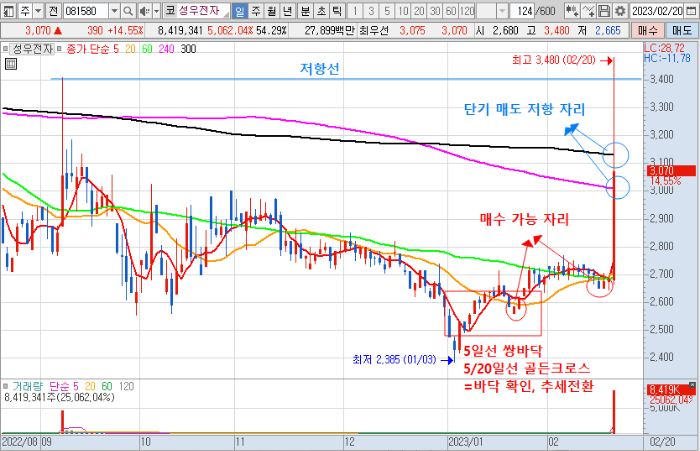
Task: Select the 년 yearly chart period
Action: pyautogui.click(x=287, y=11)
